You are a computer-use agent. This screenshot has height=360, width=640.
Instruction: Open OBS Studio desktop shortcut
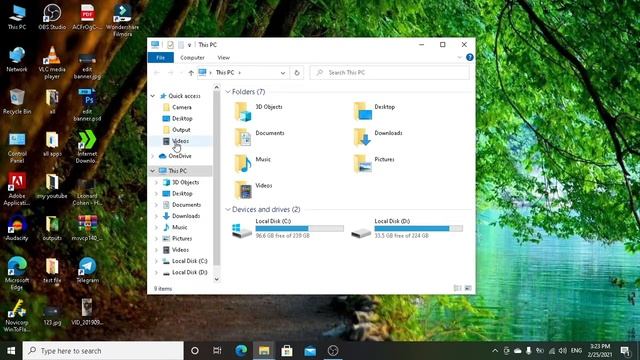click(52, 17)
